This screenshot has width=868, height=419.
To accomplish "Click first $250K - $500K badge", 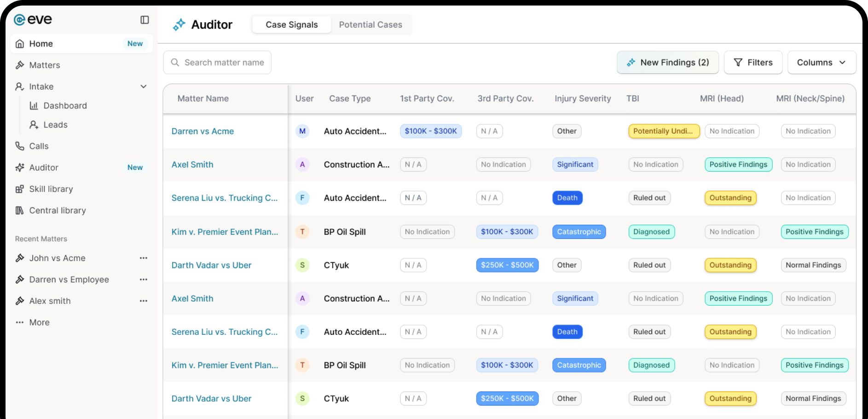I will pos(507,265).
